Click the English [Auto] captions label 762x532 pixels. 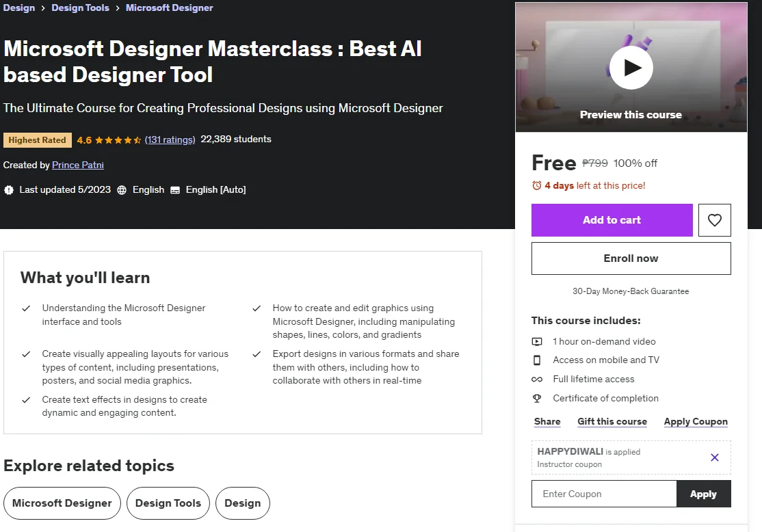(x=215, y=190)
